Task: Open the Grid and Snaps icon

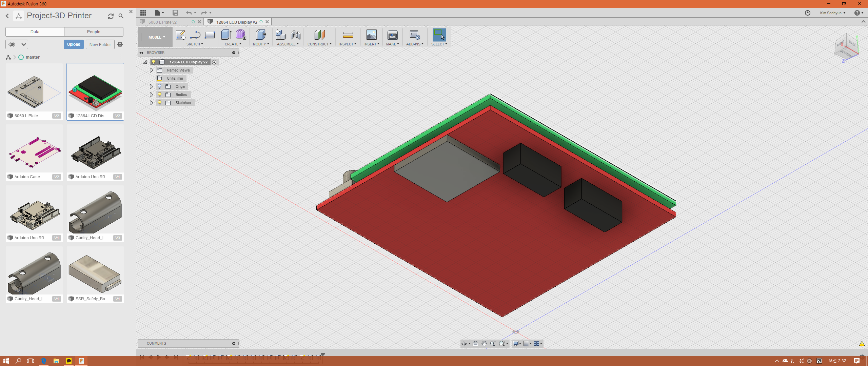Action: (x=527, y=344)
